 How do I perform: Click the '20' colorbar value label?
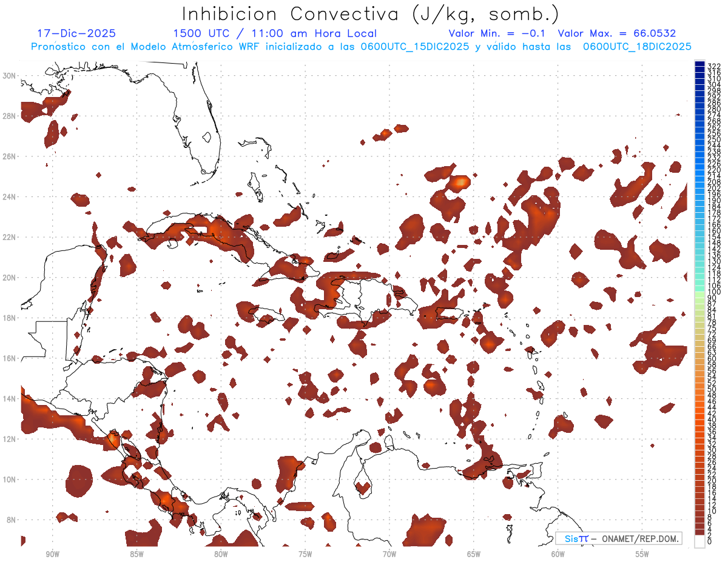[712, 480]
